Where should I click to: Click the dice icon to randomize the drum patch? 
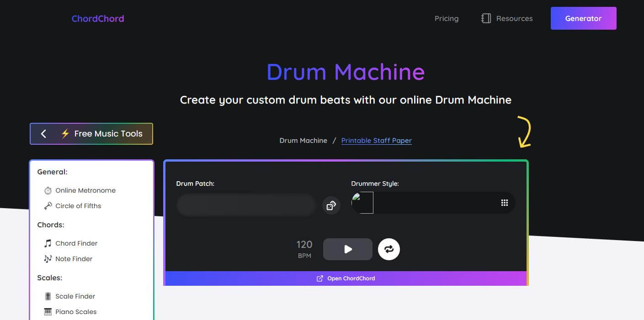[330, 205]
